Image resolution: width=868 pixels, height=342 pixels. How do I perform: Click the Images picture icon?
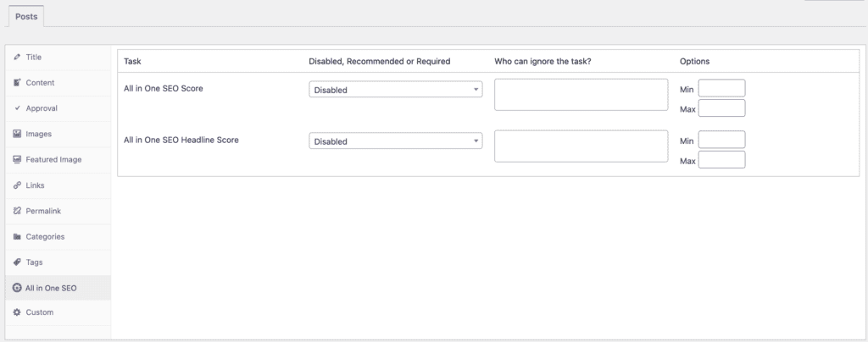(17, 134)
